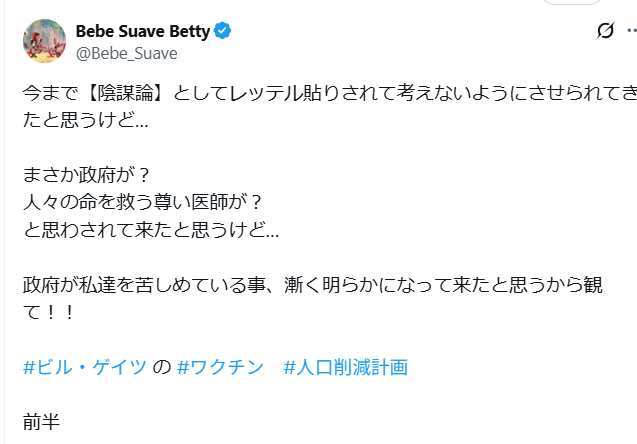Click the の between the hashtags

(x=161, y=367)
